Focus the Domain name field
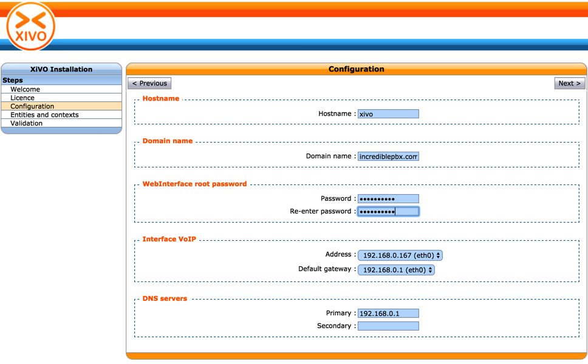Image resolution: width=588 pixels, height=364 pixels. (388, 157)
